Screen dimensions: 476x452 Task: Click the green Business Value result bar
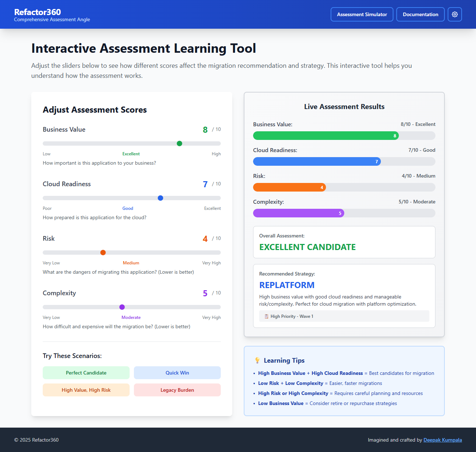[325, 136]
